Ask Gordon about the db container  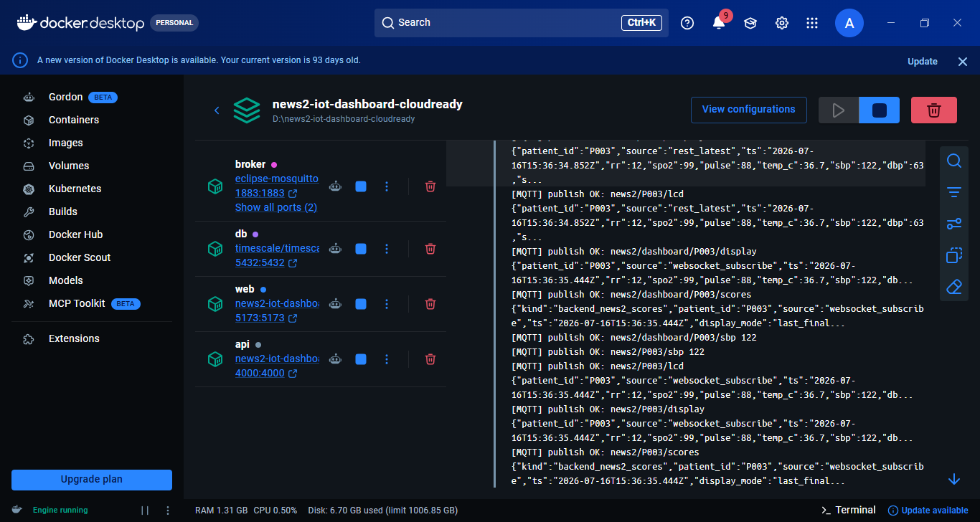(x=335, y=249)
